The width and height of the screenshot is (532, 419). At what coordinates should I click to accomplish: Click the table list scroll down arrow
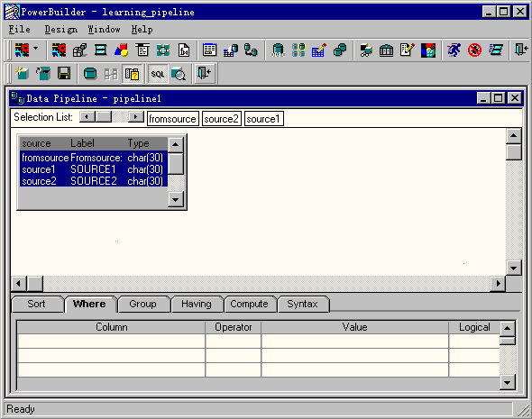click(176, 199)
